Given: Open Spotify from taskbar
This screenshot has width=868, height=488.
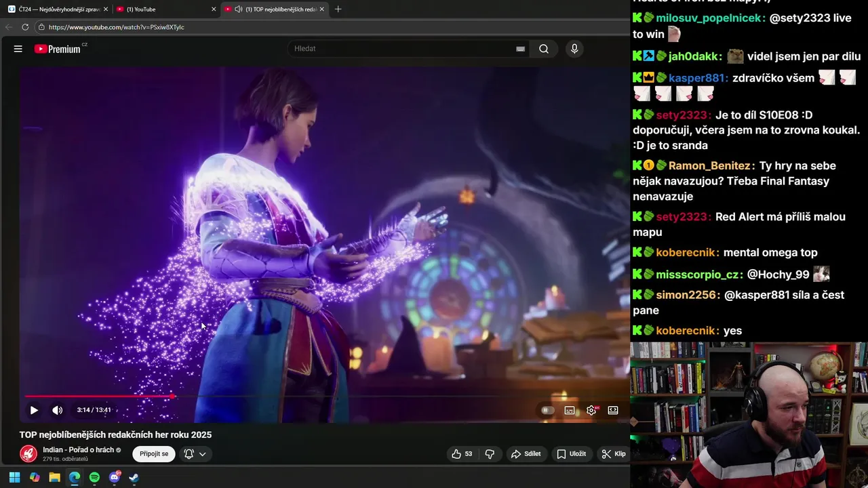Looking at the screenshot, I should 94,477.
